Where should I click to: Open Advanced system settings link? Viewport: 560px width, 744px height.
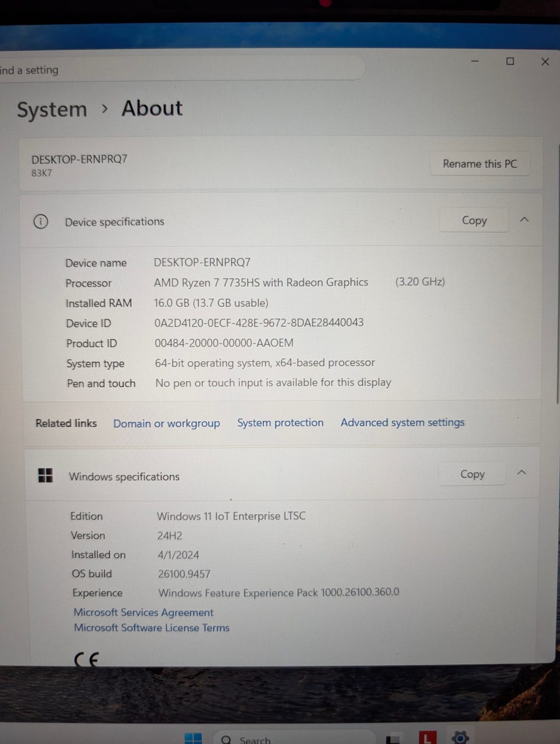(x=402, y=422)
